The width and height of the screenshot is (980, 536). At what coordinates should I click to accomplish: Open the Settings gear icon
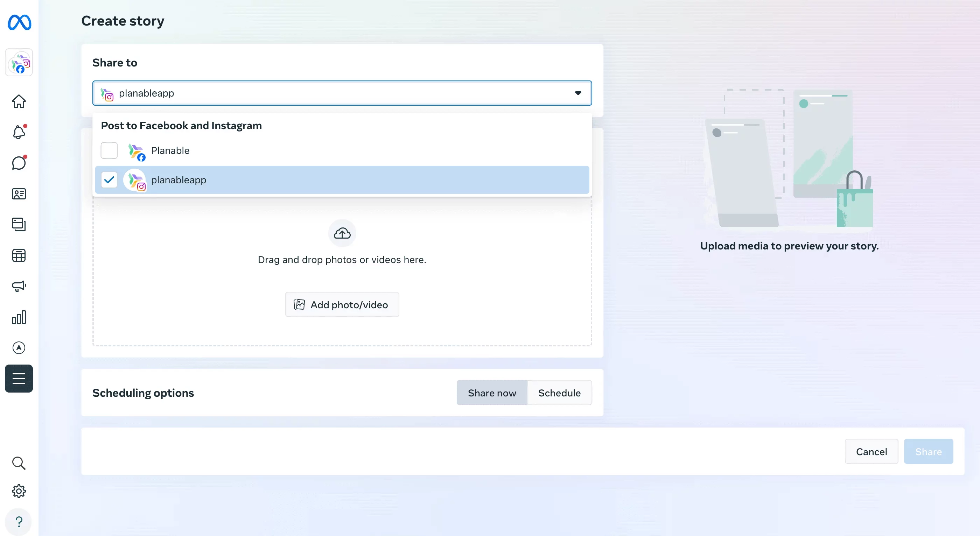19,491
